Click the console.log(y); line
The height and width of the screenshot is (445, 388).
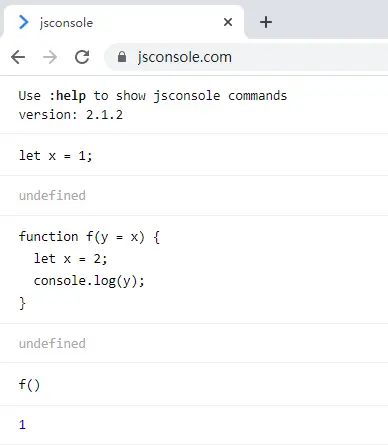[x=89, y=281]
